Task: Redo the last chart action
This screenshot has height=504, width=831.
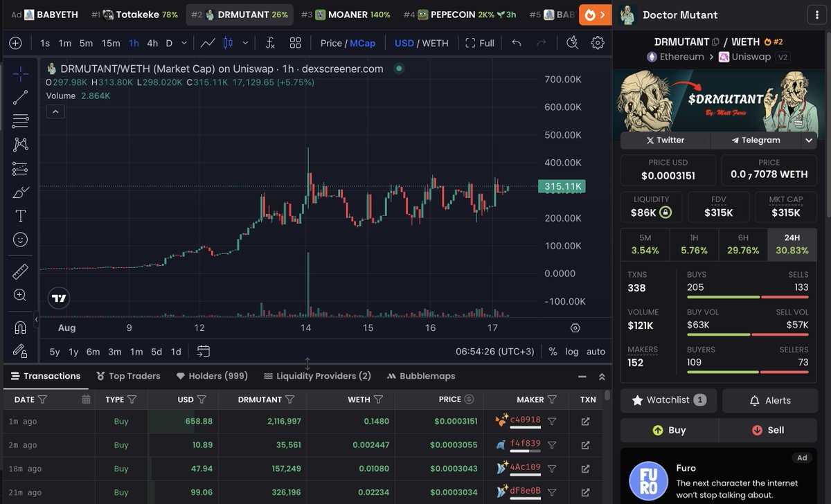Action: click(542, 43)
